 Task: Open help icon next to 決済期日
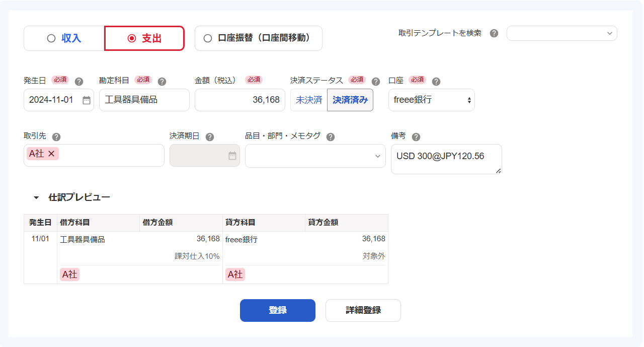pyautogui.click(x=210, y=137)
